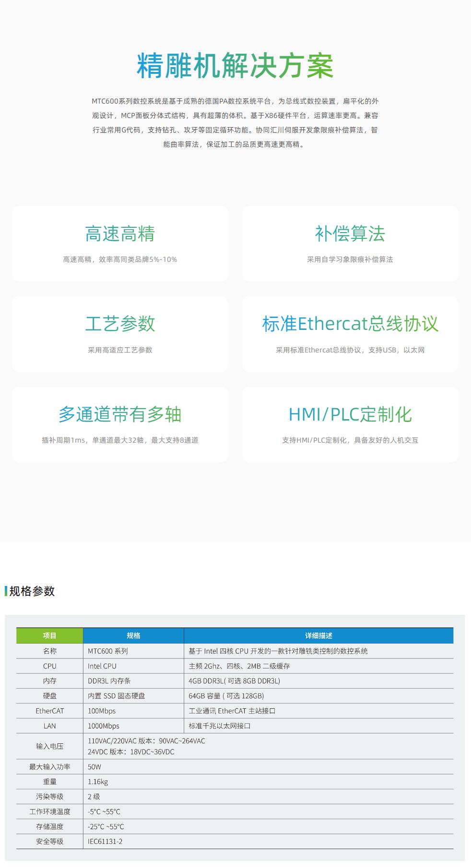The height and width of the screenshot is (868, 471).
Task: Click the 插补周期1ms description text
Action: coord(120,440)
